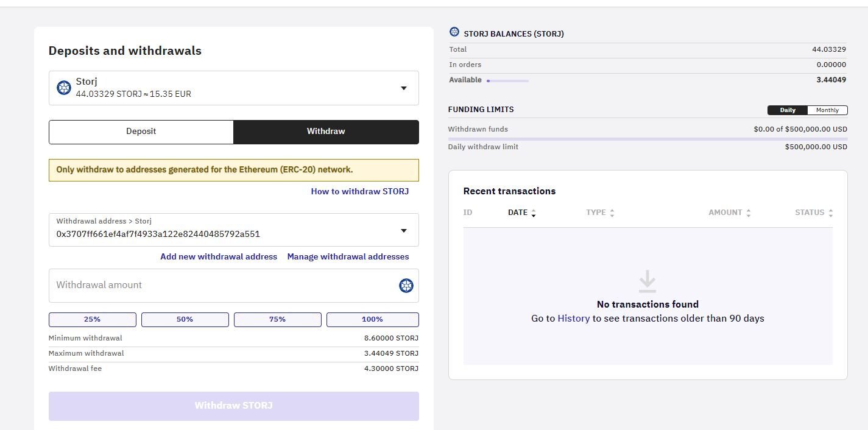Click the Withdraw STORJ button
This screenshot has height=430, width=868.
(x=234, y=406)
